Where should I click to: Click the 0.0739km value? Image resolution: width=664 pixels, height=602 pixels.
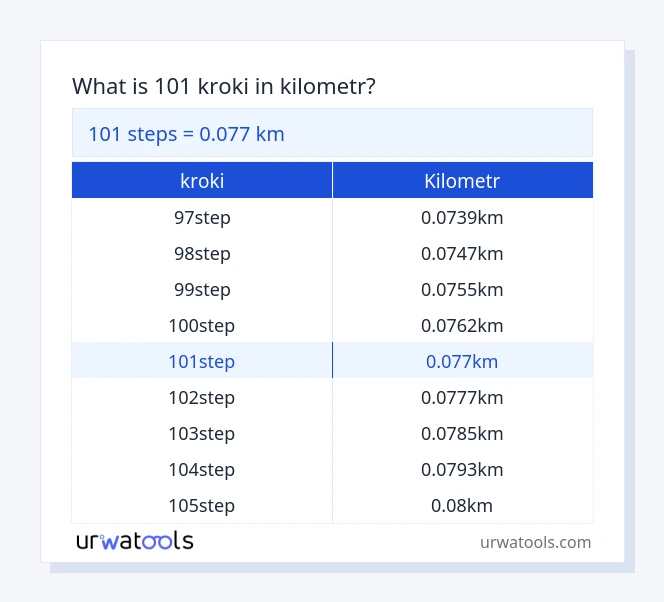(x=462, y=217)
